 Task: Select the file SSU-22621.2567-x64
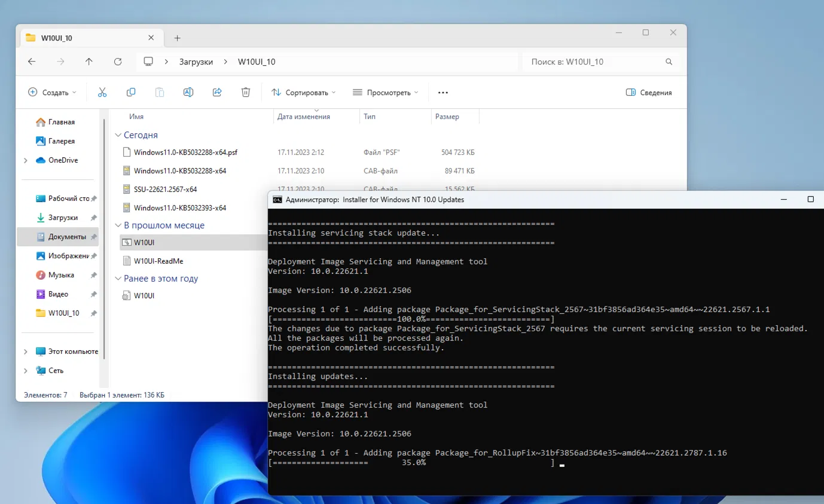(166, 190)
